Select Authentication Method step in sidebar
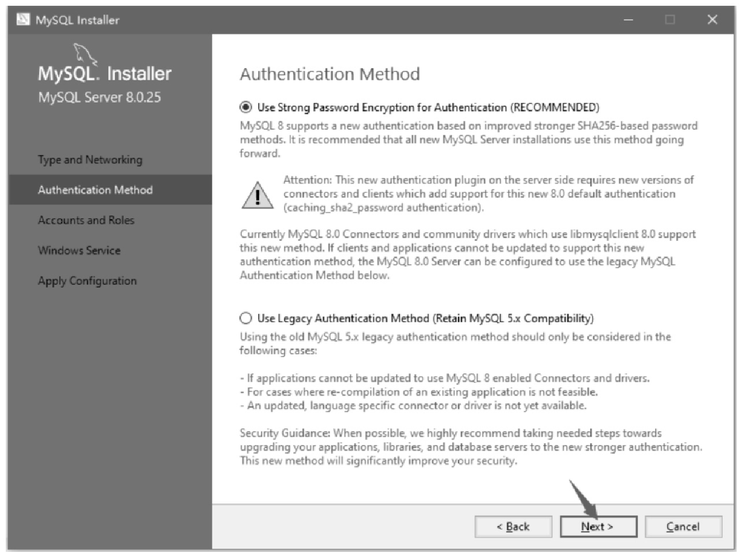This screenshot has height=560, width=744. [110, 190]
